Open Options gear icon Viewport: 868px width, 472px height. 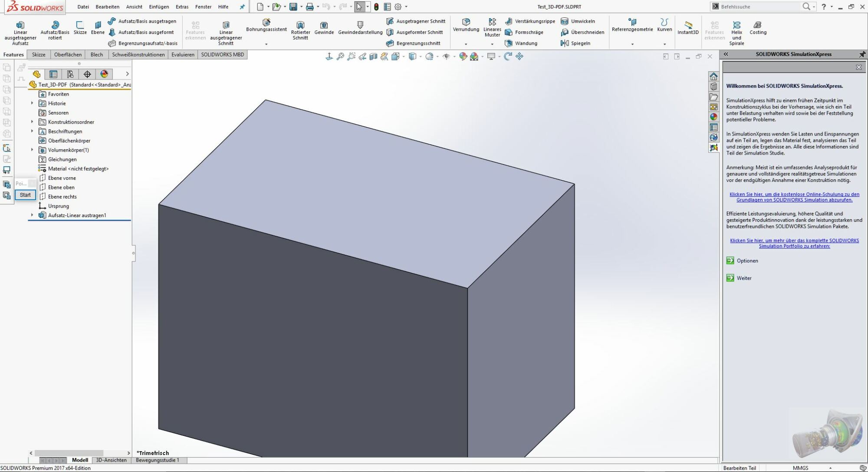pyautogui.click(x=398, y=7)
